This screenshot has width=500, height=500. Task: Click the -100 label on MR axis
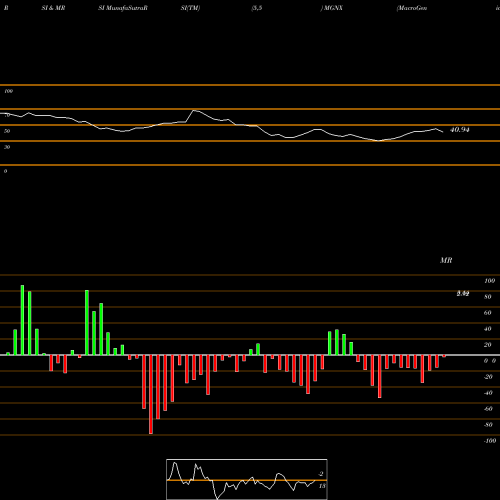click(x=490, y=441)
